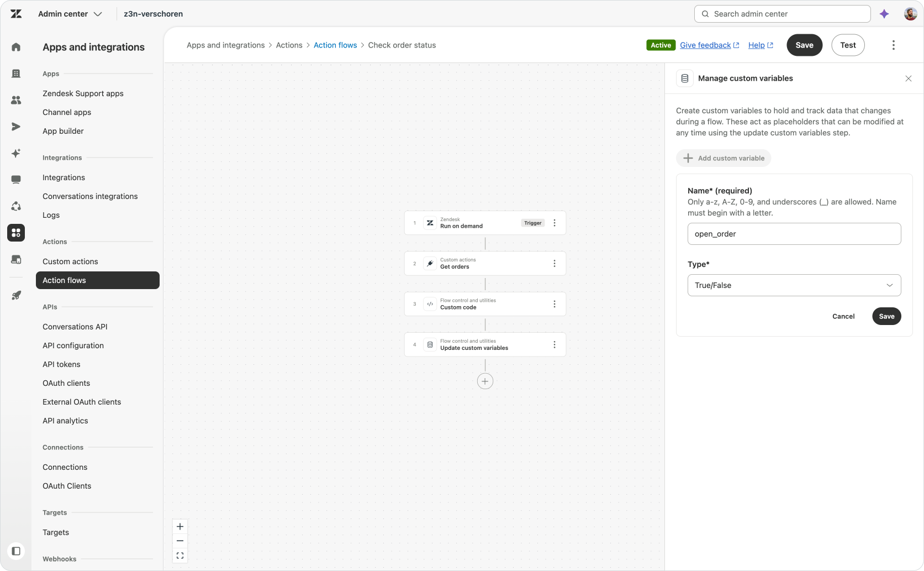The width and height of the screenshot is (924, 571).
Task: Click the Active status badge
Action: [661, 45]
